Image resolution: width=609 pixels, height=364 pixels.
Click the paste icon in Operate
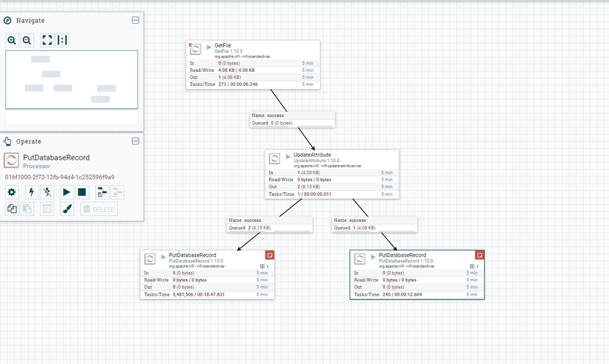coord(27,209)
